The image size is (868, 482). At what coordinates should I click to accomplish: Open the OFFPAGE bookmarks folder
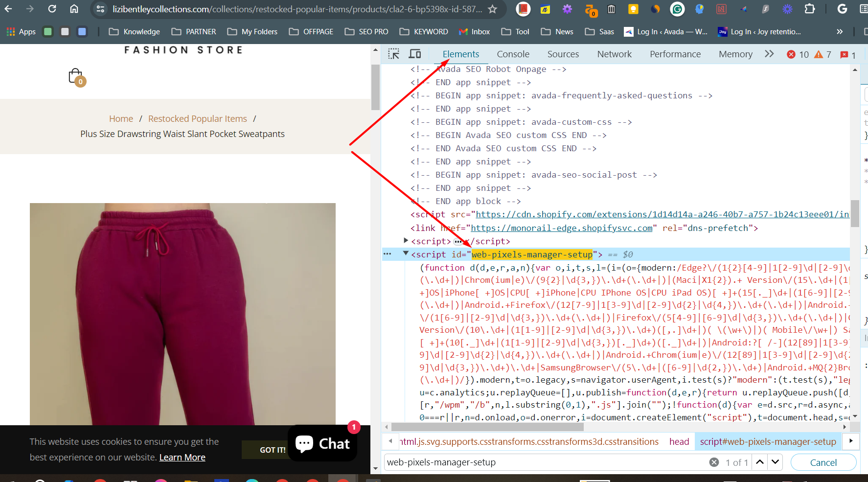pyautogui.click(x=311, y=32)
